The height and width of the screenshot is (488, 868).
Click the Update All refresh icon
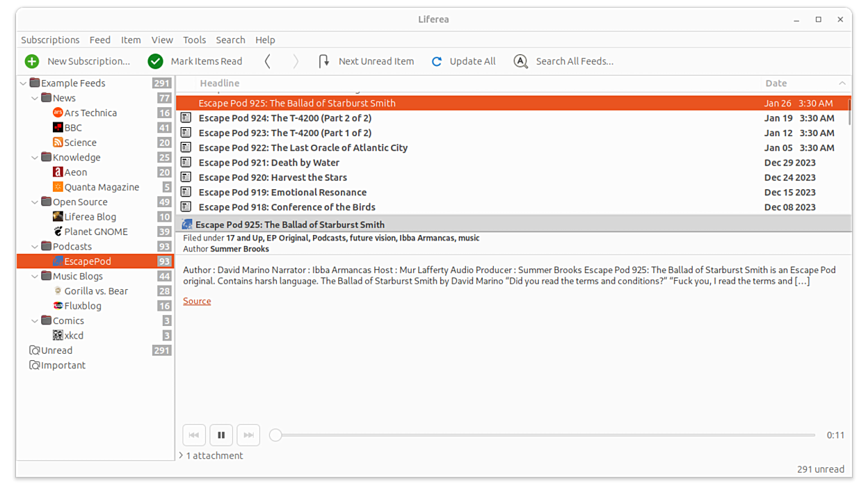pyautogui.click(x=437, y=61)
